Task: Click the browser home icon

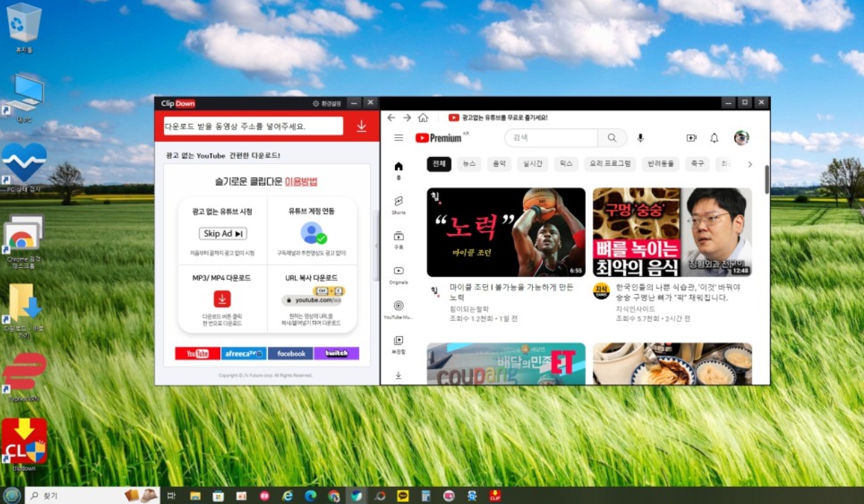Action: (423, 118)
